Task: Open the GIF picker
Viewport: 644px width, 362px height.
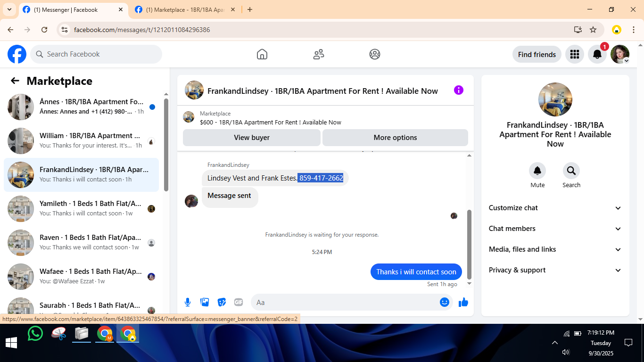Action: tap(239, 302)
